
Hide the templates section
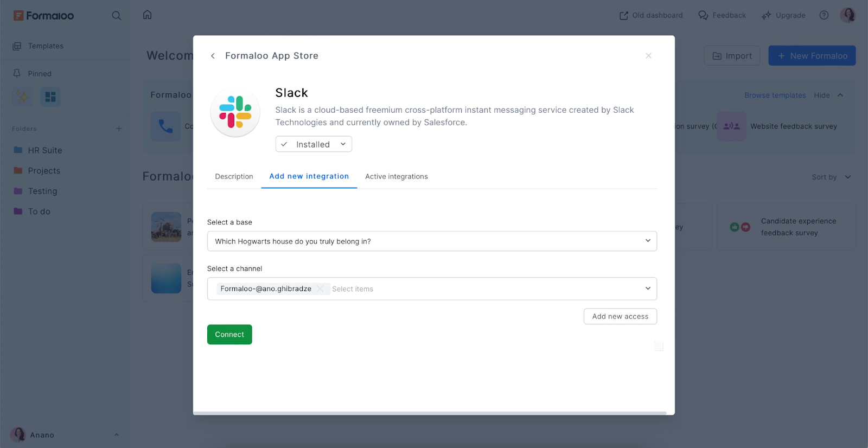(821, 95)
